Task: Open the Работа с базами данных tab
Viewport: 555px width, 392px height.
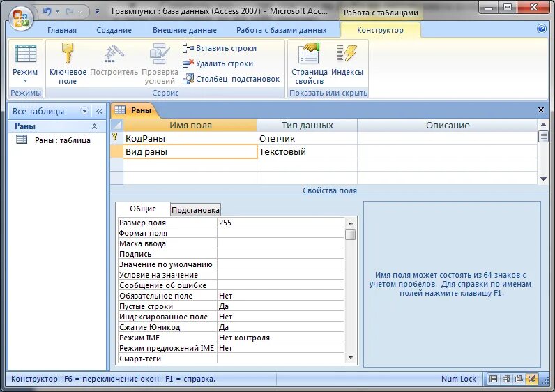Action: pos(282,30)
